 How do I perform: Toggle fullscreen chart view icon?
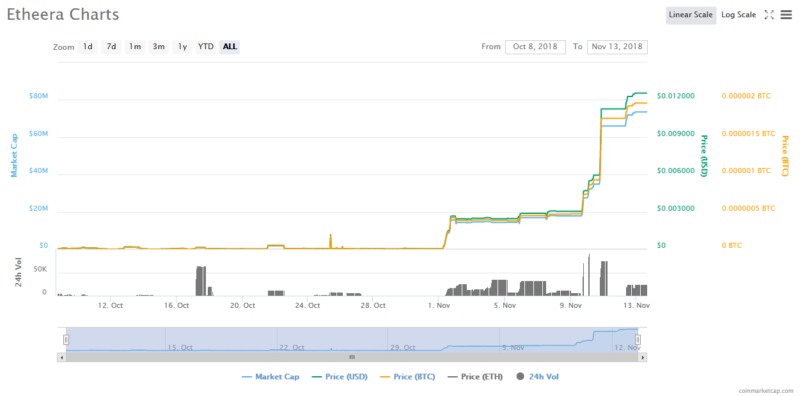pyautogui.click(x=769, y=15)
